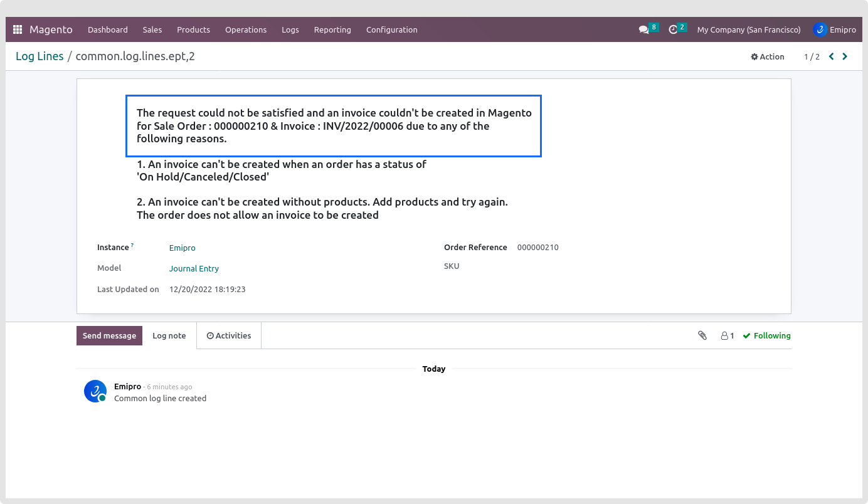The width and height of the screenshot is (868, 504).
Task: Open the Action gear dropdown
Action: 768,56
